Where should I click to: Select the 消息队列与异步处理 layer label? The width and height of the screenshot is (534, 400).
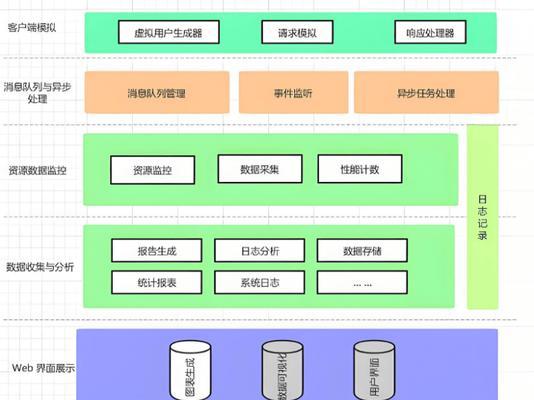(x=37, y=93)
